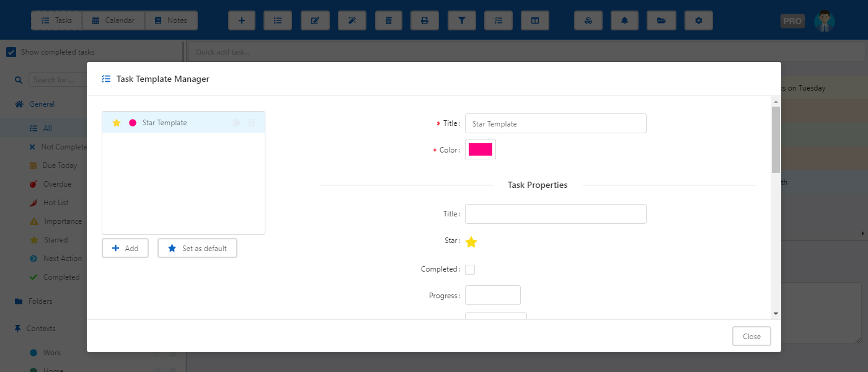Click the template Title input field
This screenshot has width=868, height=372.
pyautogui.click(x=556, y=123)
